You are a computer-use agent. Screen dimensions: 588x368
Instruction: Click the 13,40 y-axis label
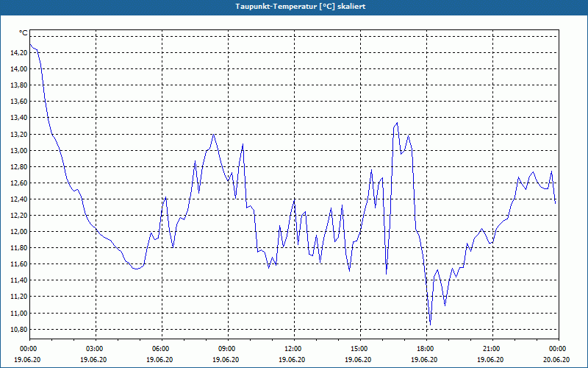pyautogui.click(x=19, y=118)
